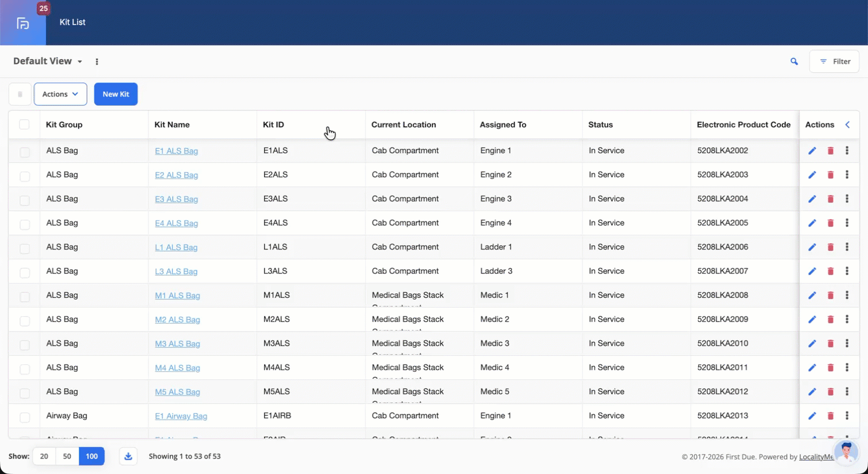
Task: Open the E1 ALS Bag link
Action: (x=176, y=151)
